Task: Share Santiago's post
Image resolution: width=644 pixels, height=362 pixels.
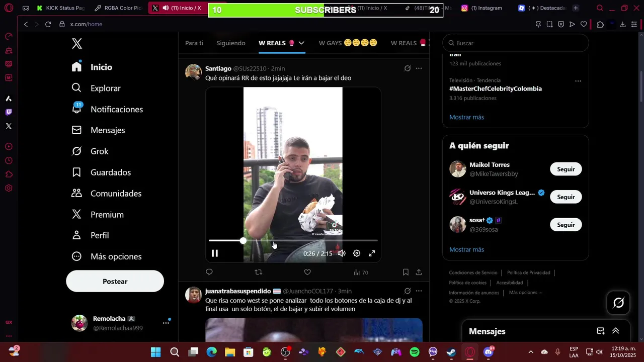Action: click(x=419, y=272)
